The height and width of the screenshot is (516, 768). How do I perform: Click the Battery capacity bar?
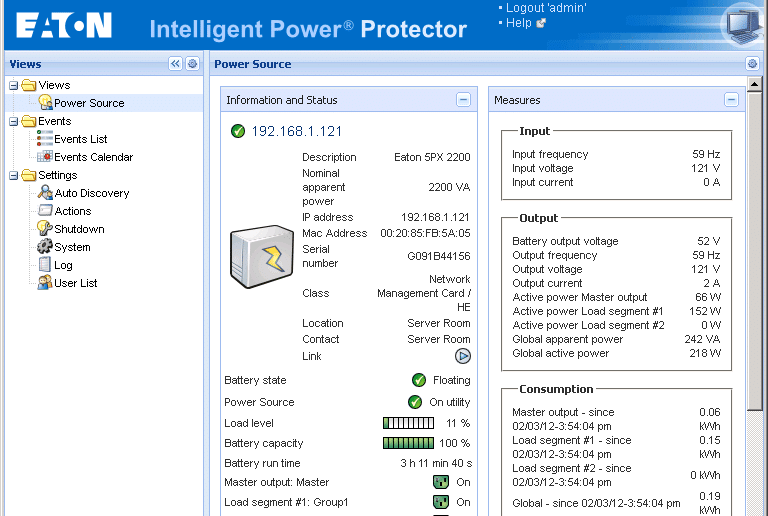(x=408, y=443)
